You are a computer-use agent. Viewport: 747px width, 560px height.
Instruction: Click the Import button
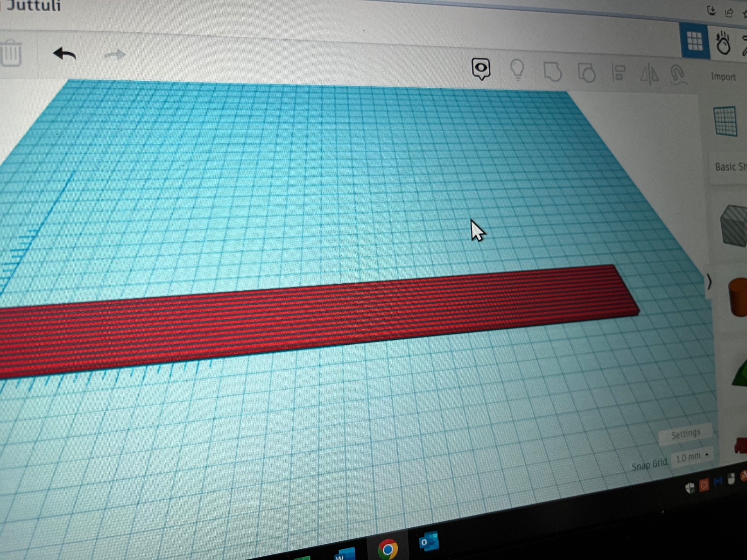point(723,77)
